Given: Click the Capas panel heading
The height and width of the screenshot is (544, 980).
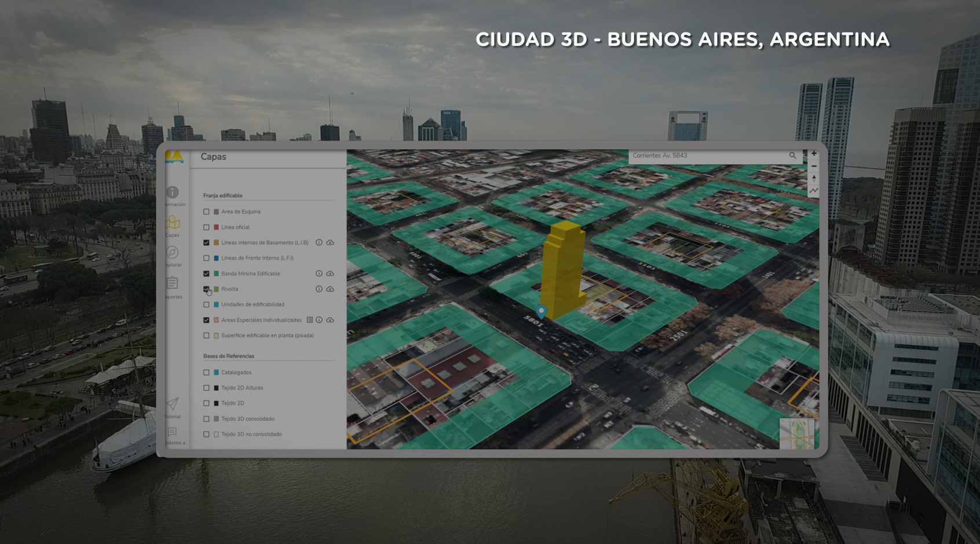Looking at the screenshot, I should pyautogui.click(x=213, y=157).
